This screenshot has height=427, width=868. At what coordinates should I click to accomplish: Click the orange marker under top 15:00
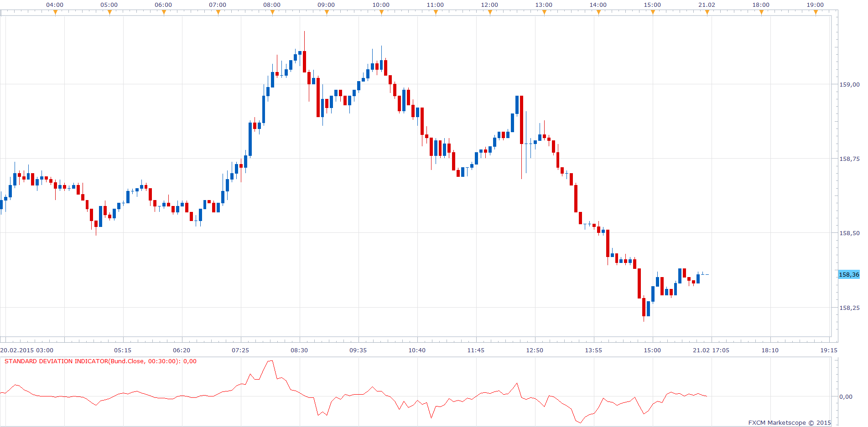(x=653, y=12)
